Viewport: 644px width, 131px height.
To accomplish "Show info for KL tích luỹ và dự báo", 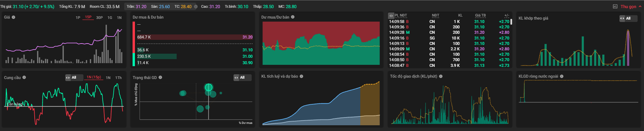I will 301,76.
